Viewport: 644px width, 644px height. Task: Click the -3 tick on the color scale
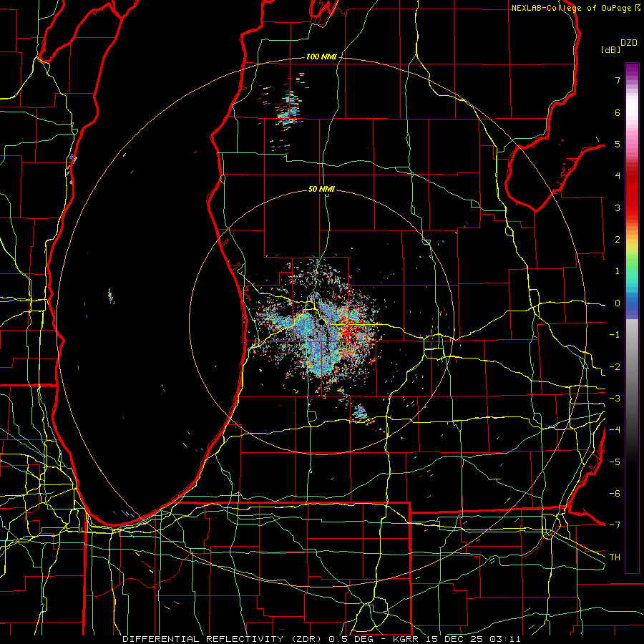point(615,399)
